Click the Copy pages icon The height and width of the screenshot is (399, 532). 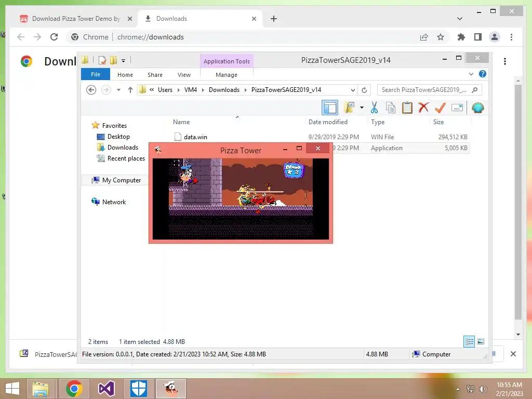coord(391,108)
